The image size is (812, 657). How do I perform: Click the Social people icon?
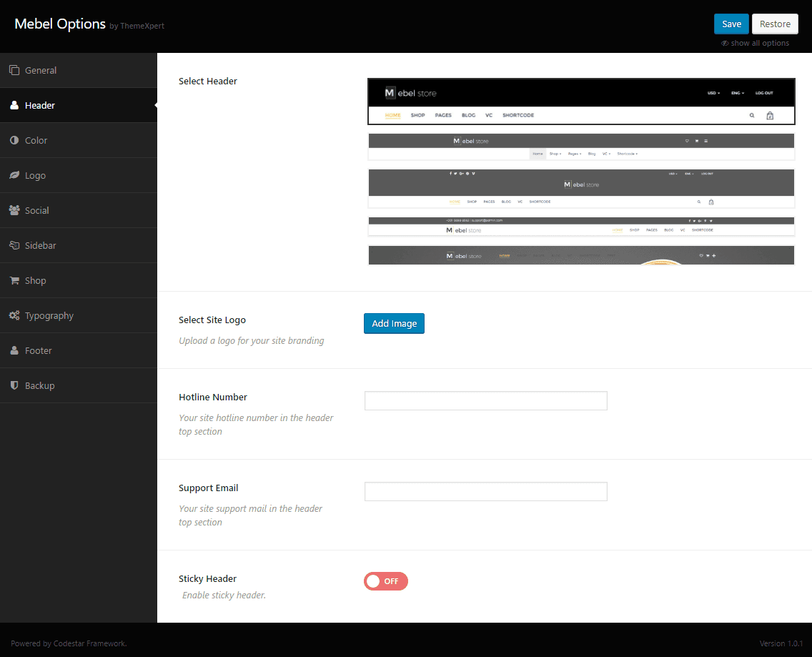pyautogui.click(x=14, y=209)
